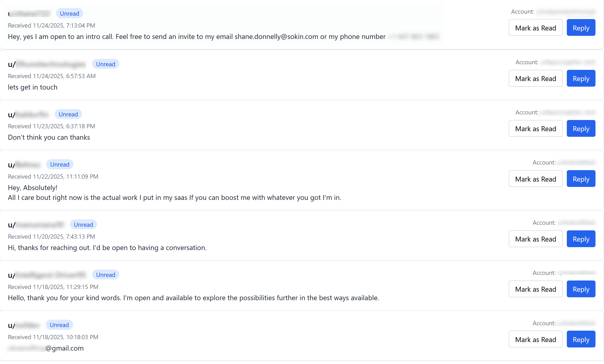Reply to the "Hey, Absolutely!" saas message
The width and height of the screenshot is (604, 364).
tap(581, 179)
